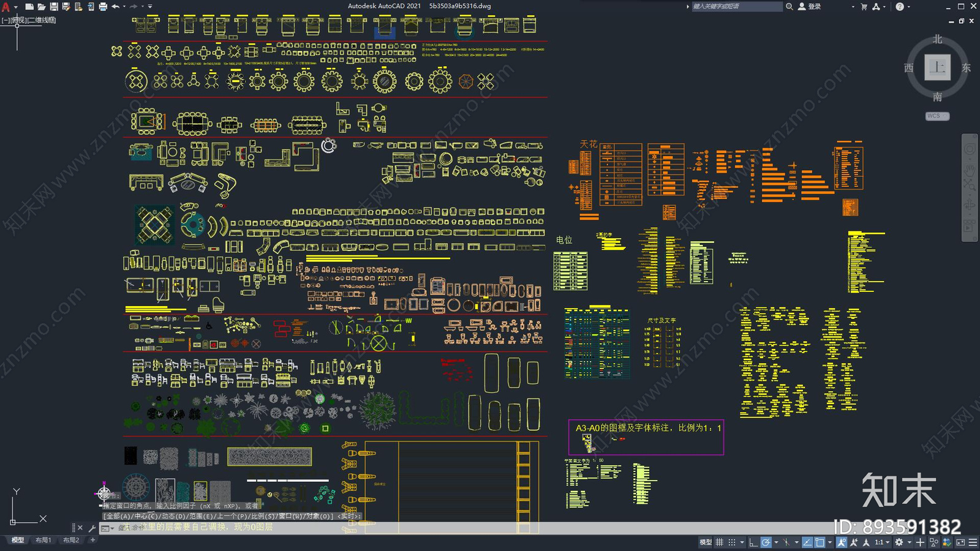Viewport: 980px width, 551px height.
Task: Open the redo history dropdown
Action: pos(142,7)
